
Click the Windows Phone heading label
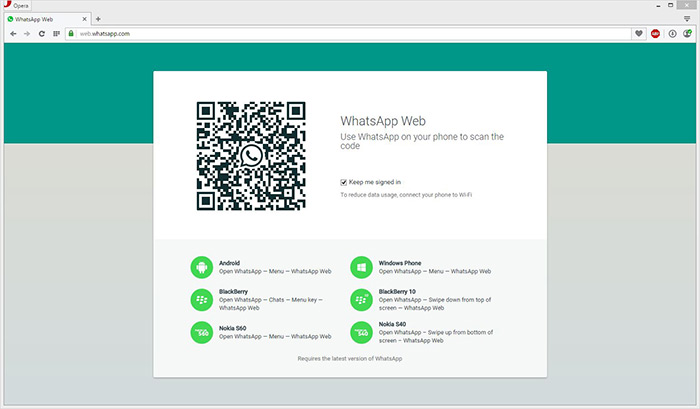click(x=400, y=263)
